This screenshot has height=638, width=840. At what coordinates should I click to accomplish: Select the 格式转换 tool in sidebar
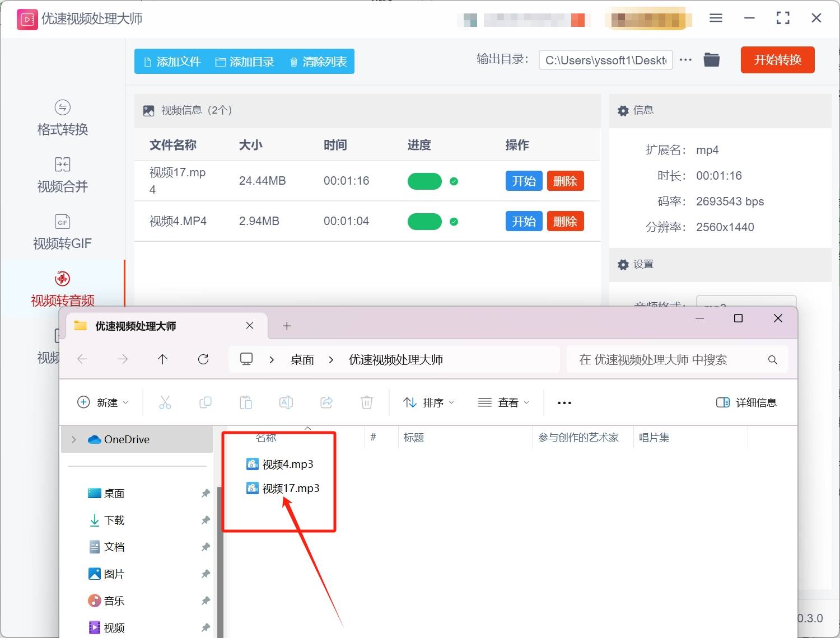(62, 119)
